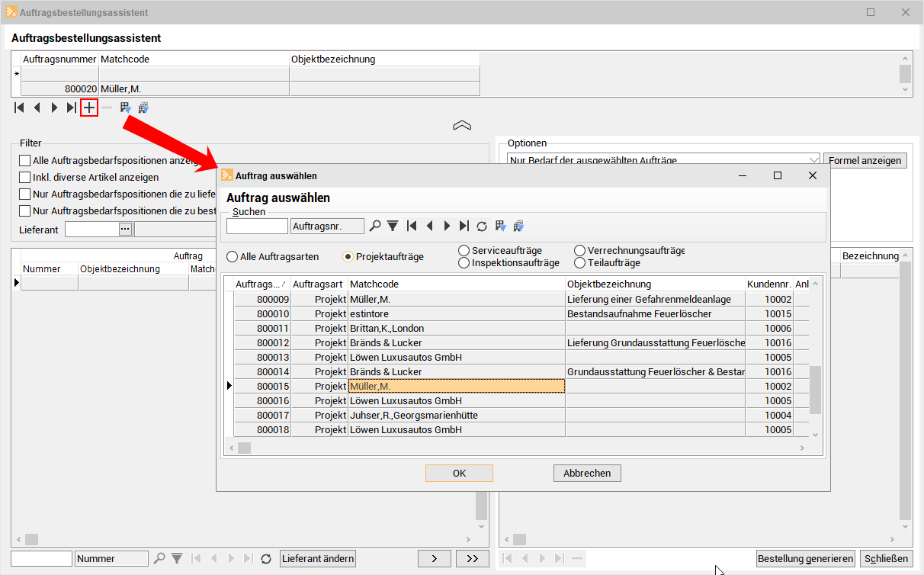
Task: Sort by the 'Matchcode' column in Auftrag auswählen
Action: [x=457, y=284]
